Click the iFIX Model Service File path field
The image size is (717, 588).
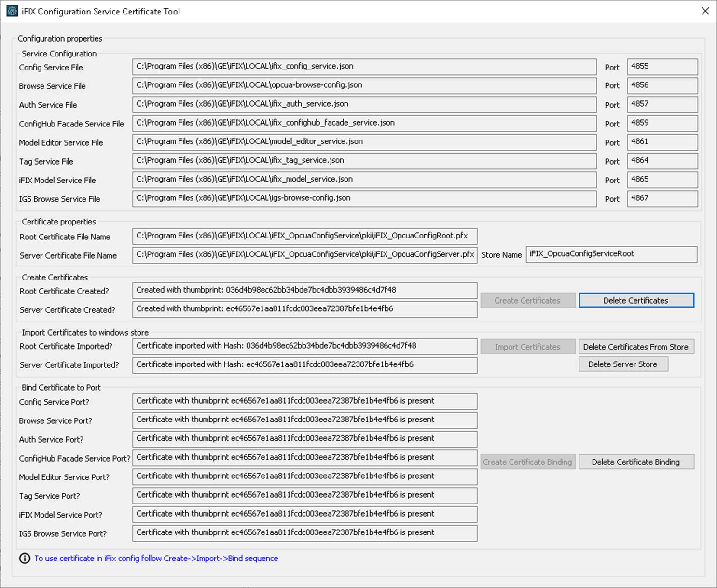tap(364, 180)
